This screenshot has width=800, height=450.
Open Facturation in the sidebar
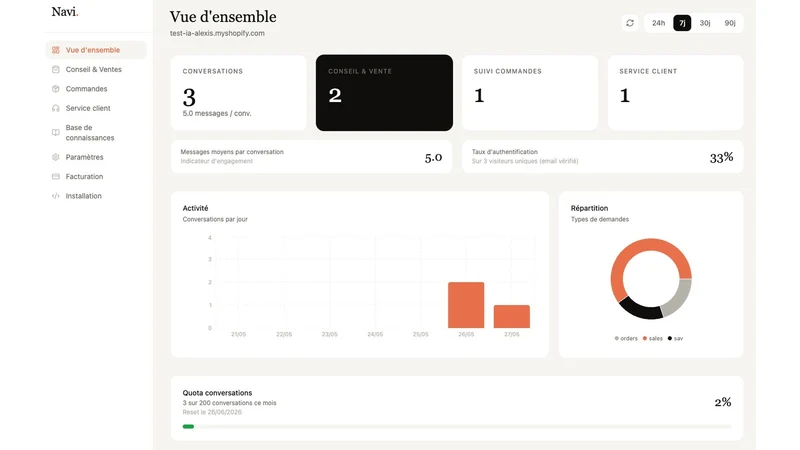[96, 177]
